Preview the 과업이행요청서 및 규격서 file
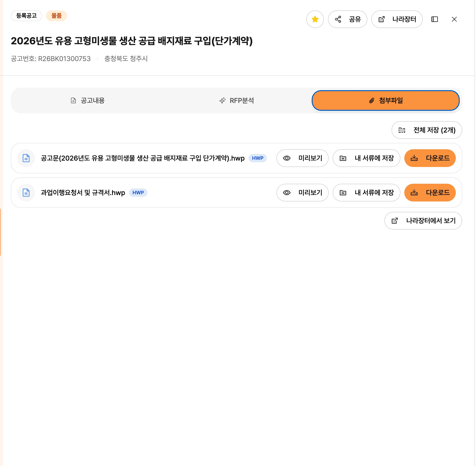Screen dimensions: 476x466 pos(302,193)
